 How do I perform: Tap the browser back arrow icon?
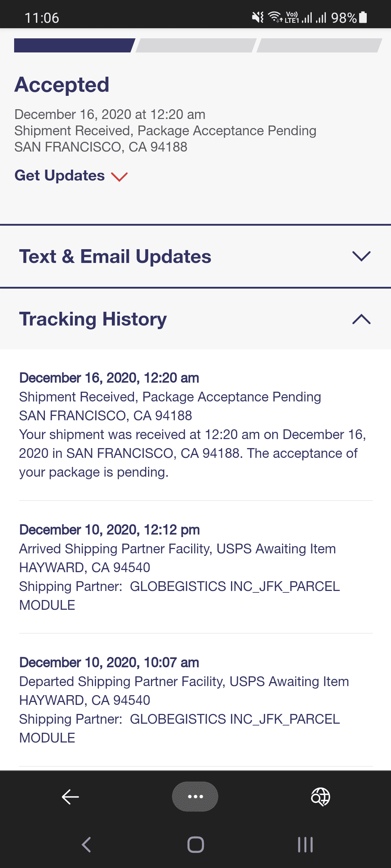(x=70, y=797)
